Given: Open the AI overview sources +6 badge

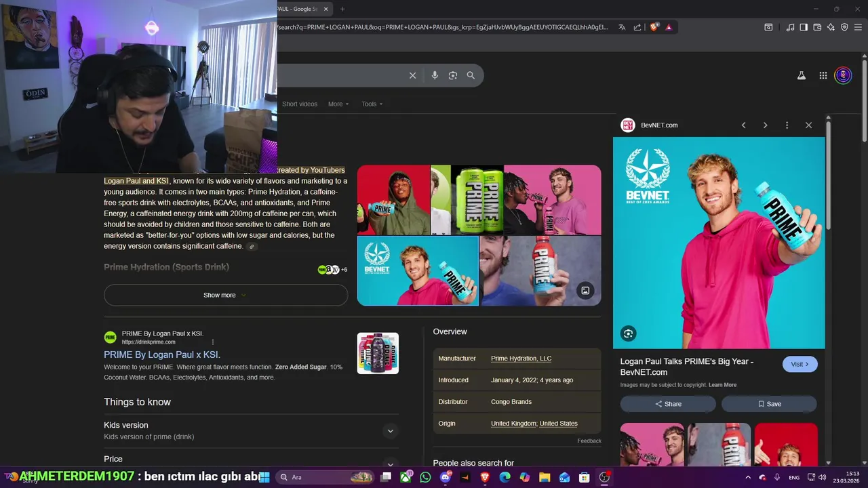Looking at the screenshot, I should (332, 270).
